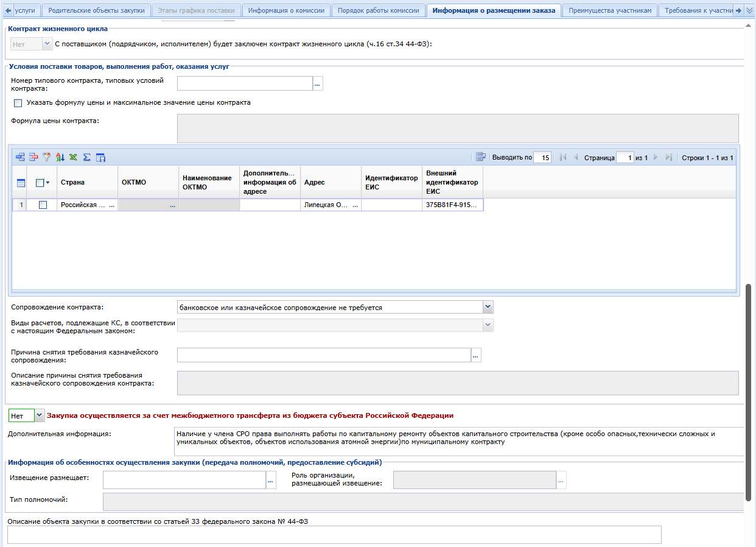Tick the checkbox in grid row 1
This screenshot has height=547, width=756.
[x=43, y=205]
